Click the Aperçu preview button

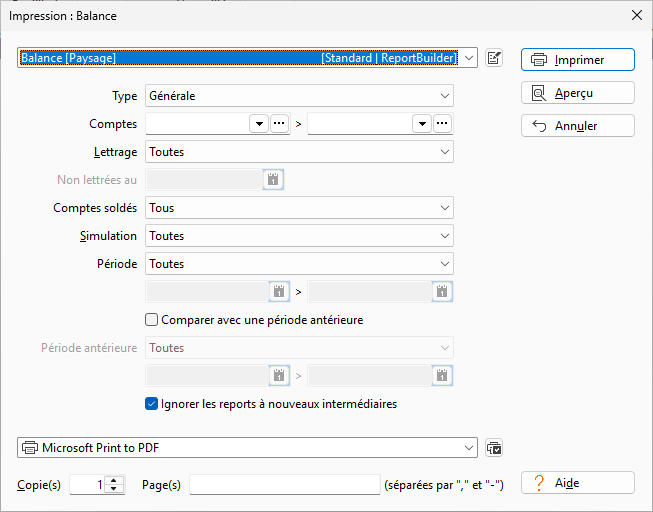(x=578, y=93)
